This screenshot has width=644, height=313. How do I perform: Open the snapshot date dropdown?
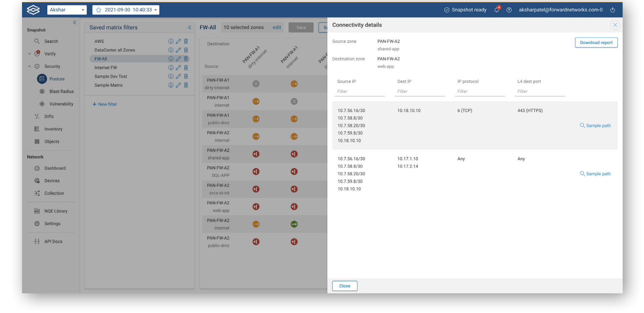pos(155,10)
